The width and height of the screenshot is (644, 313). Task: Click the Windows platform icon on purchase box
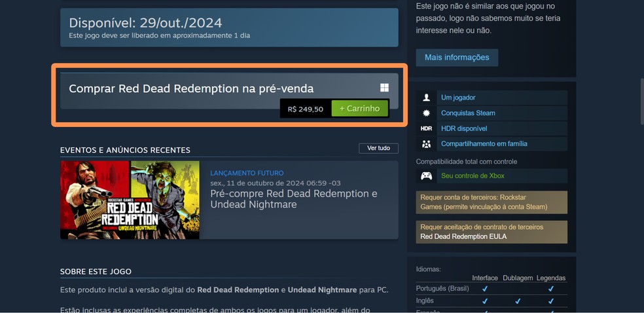384,88
